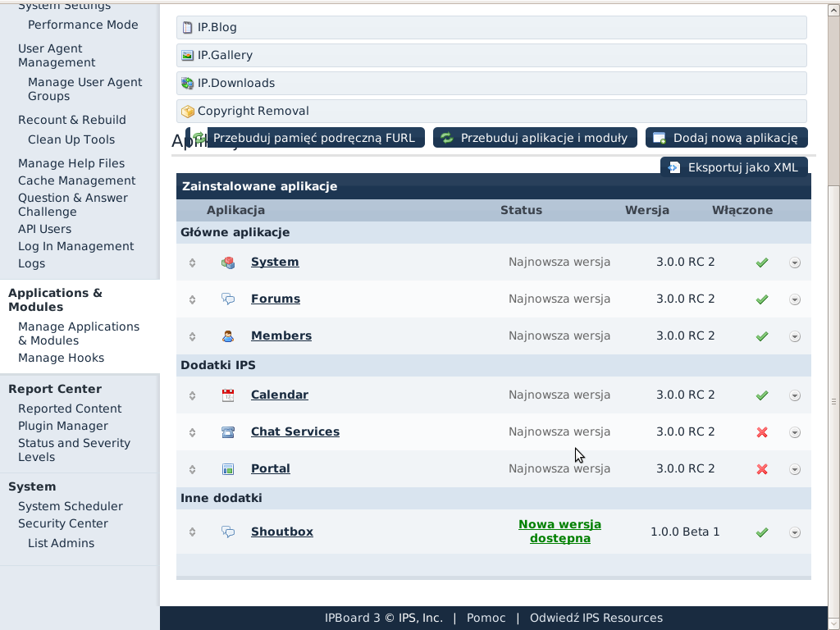Open Manage Hooks in the sidebar
The height and width of the screenshot is (630, 840).
[61, 358]
